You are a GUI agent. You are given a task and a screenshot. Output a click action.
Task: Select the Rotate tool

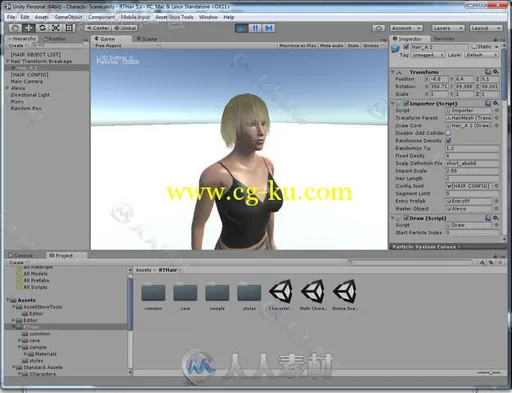(x=42, y=28)
